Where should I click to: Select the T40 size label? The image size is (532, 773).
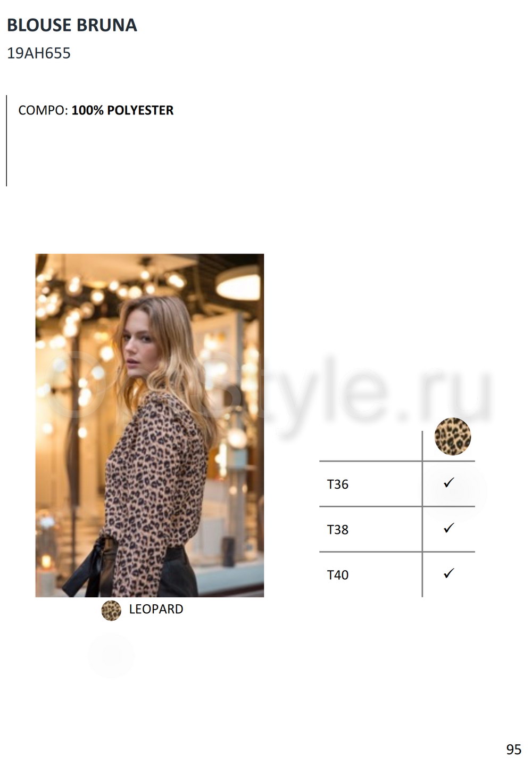coord(338,574)
